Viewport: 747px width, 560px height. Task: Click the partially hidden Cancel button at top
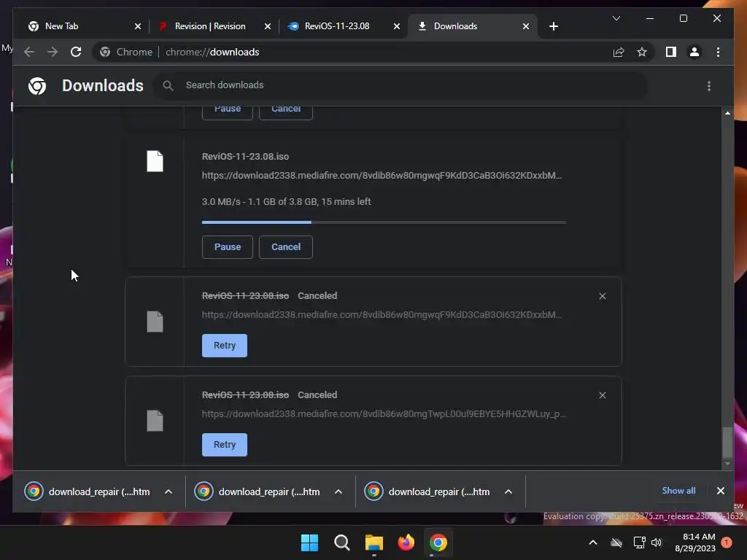[x=286, y=112]
